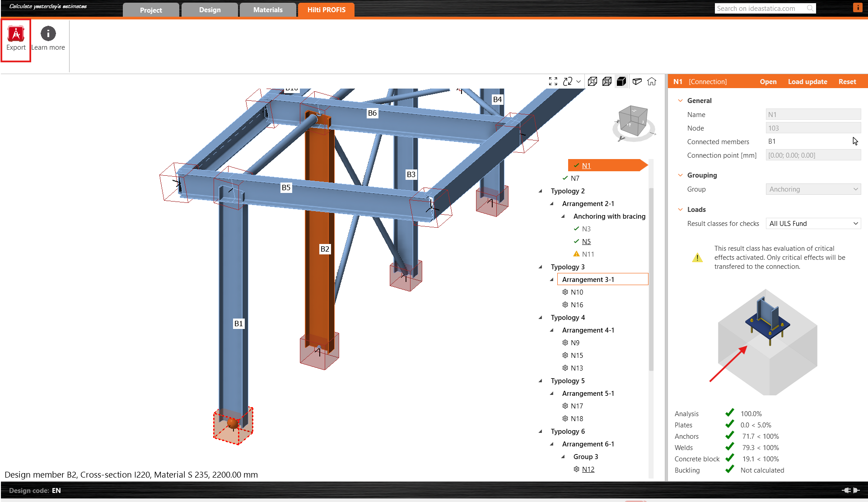Click the section cut view icon
Screen dimensions: 868x502
click(x=637, y=81)
